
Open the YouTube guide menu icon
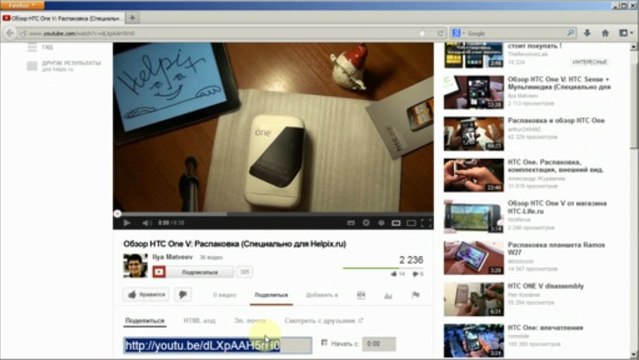(32, 47)
